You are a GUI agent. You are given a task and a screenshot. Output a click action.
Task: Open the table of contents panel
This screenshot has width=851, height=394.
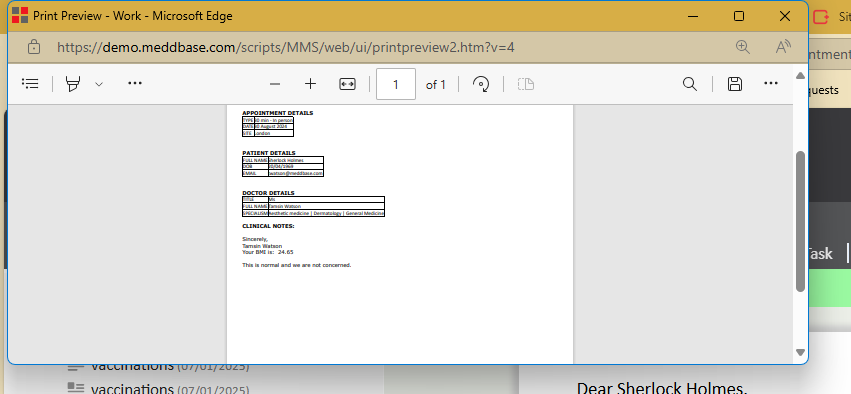click(x=30, y=84)
